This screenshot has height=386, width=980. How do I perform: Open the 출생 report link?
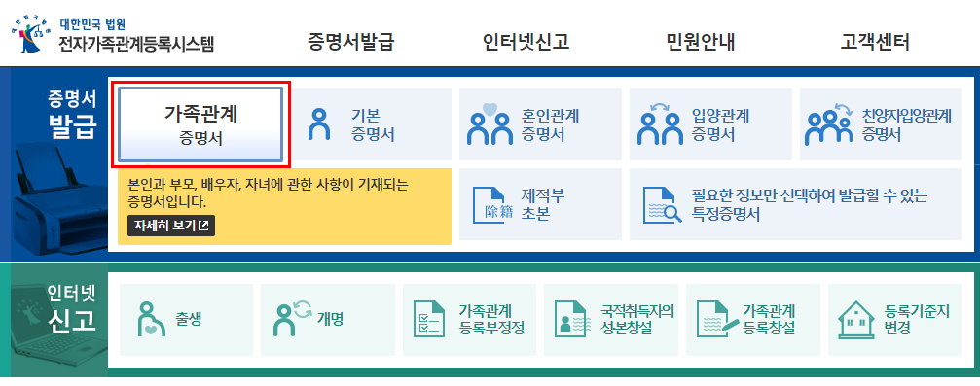click(188, 319)
